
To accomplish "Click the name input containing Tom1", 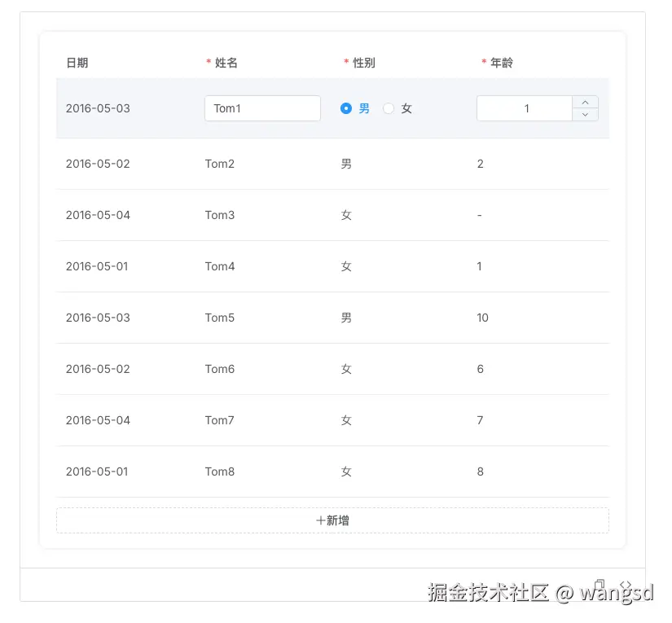I will tap(263, 108).
